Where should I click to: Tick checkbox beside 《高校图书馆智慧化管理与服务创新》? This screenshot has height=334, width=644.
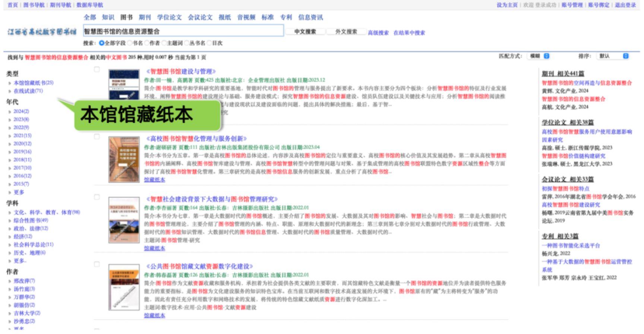point(97,137)
